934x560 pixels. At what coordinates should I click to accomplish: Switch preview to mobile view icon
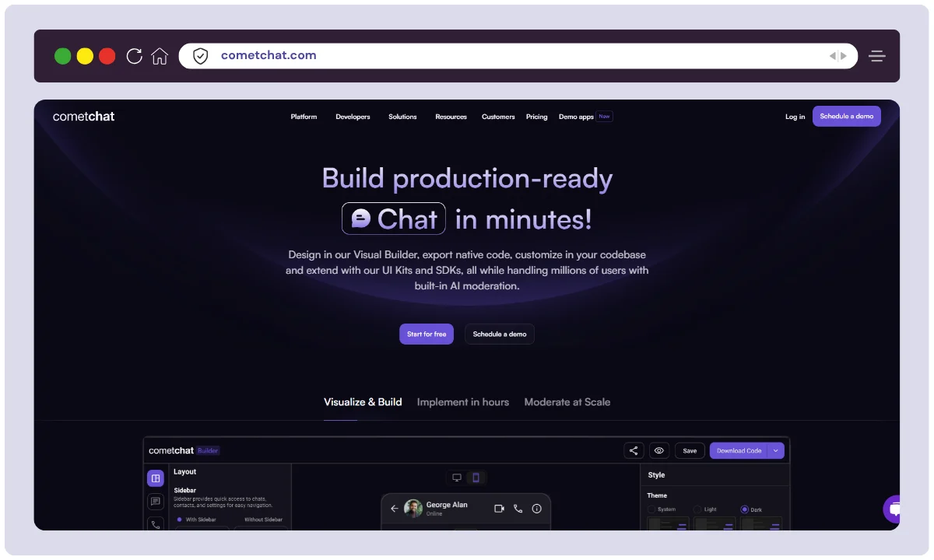pyautogui.click(x=476, y=478)
